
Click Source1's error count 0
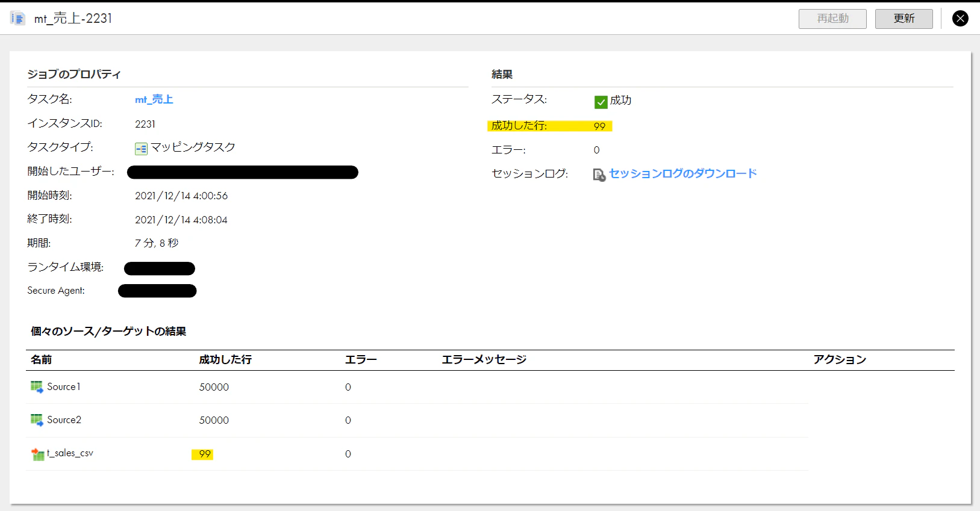click(348, 387)
